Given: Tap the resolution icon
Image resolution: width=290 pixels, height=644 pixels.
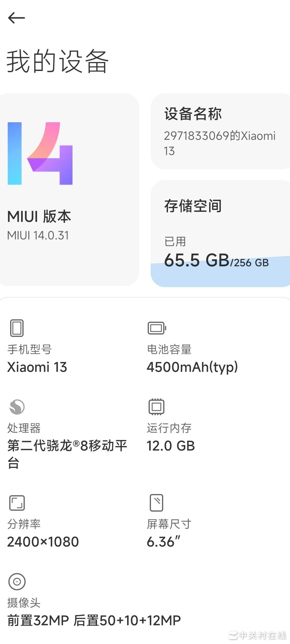Looking at the screenshot, I should pos(17,503).
